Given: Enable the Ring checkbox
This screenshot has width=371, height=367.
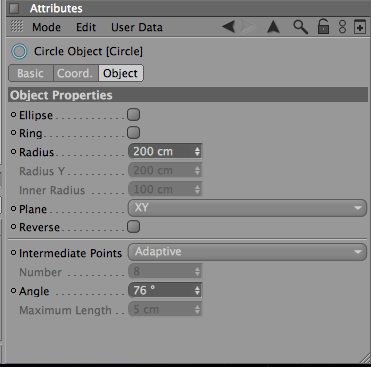Looking at the screenshot, I should tap(133, 133).
